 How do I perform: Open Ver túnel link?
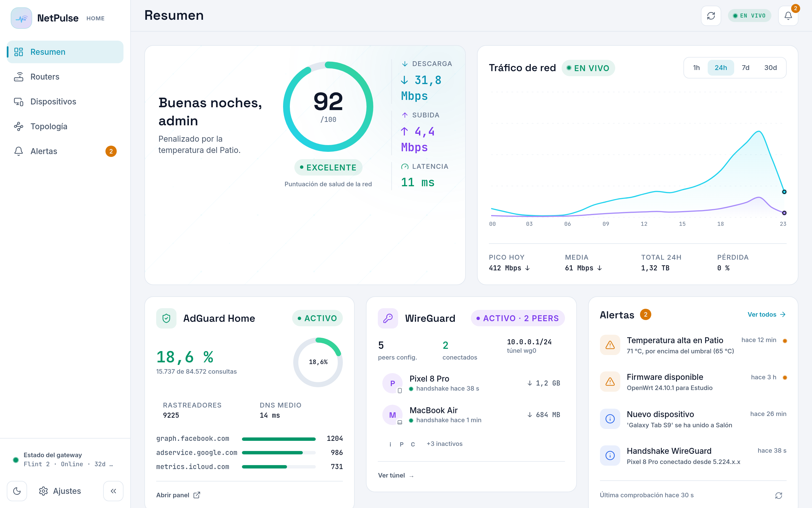click(x=396, y=476)
